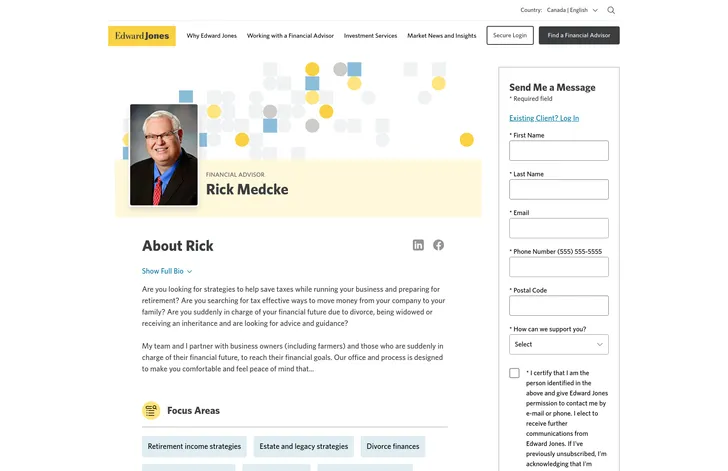Image resolution: width=728 pixels, height=471 pixels.
Task: Open Rick's Facebook page icon
Action: click(x=438, y=245)
